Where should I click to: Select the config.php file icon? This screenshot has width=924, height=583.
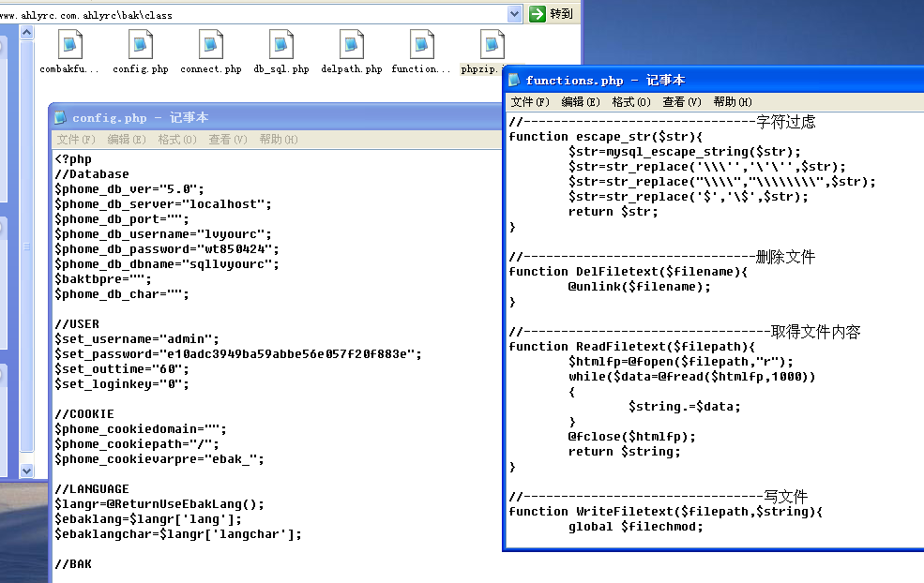pyautogui.click(x=141, y=44)
